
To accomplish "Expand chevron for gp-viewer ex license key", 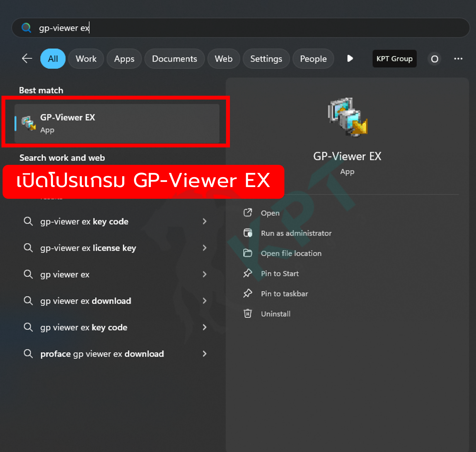I will [x=204, y=248].
